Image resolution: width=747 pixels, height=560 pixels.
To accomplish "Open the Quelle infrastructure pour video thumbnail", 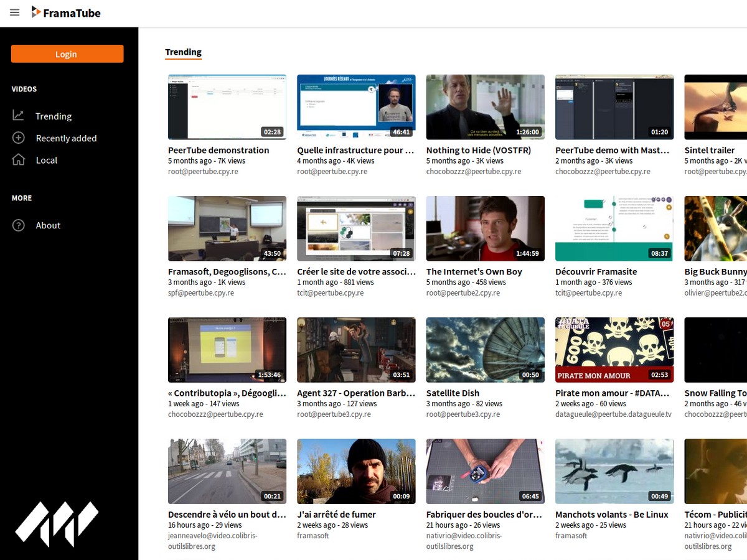I will pos(356,107).
